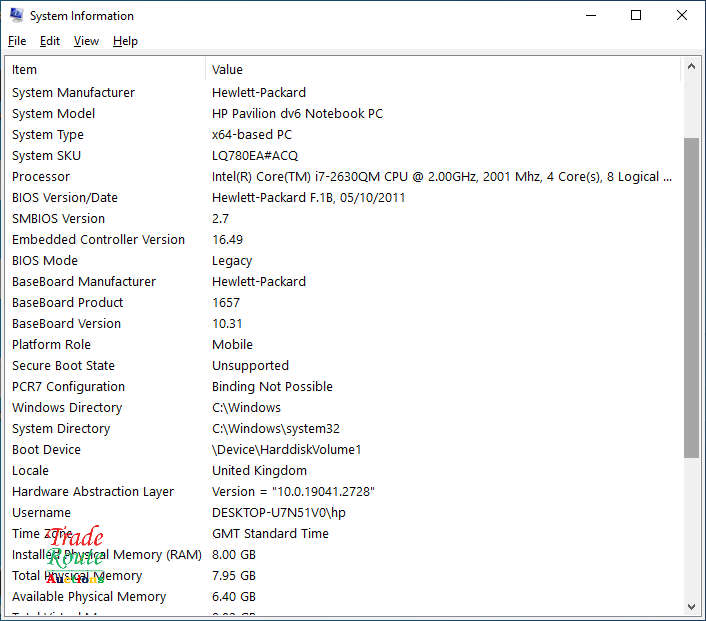The height and width of the screenshot is (621, 706).
Task: Select the Platform Role row label
Action: tap(51, 345)
